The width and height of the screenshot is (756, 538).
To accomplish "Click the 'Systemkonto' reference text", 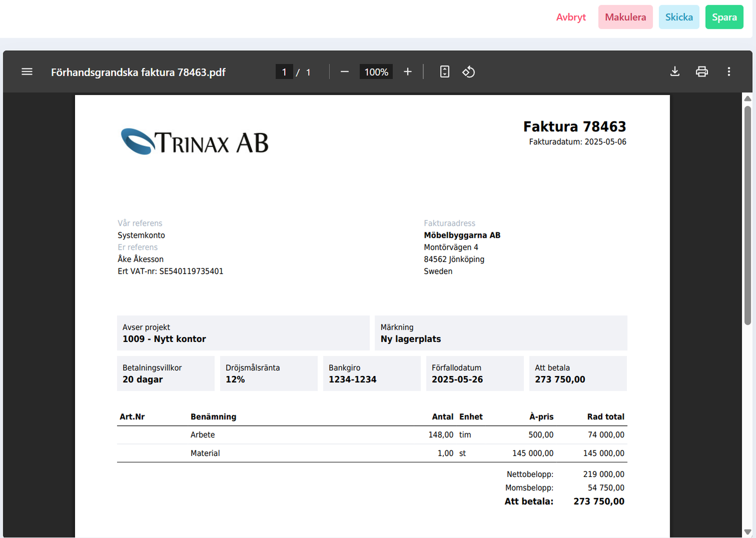I will (141, 236).
